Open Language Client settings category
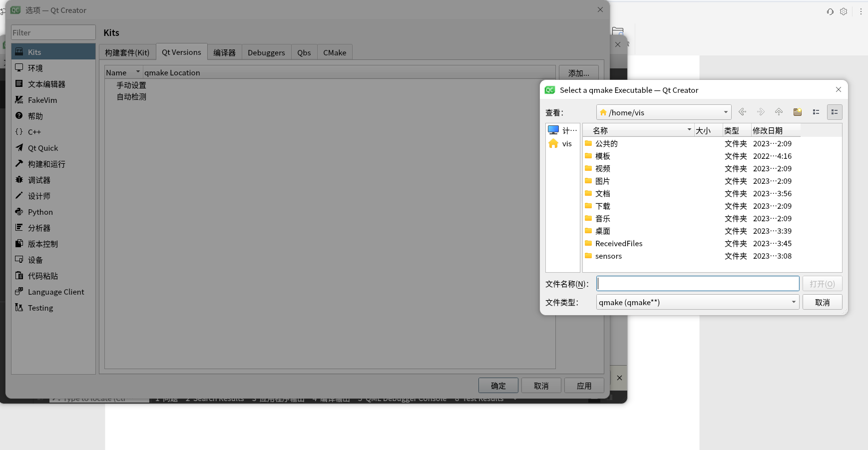This screenshot has width=868, height=450. 53,292
